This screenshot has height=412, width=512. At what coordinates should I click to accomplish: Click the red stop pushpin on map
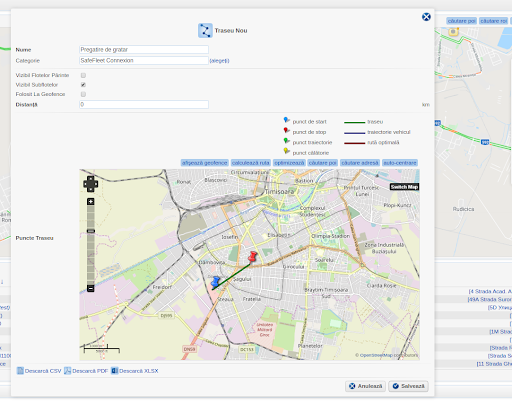pos(252,257)
